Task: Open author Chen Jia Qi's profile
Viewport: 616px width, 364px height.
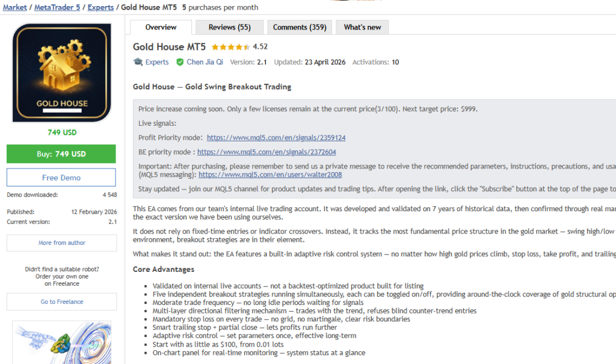Action: click(205, 62)
